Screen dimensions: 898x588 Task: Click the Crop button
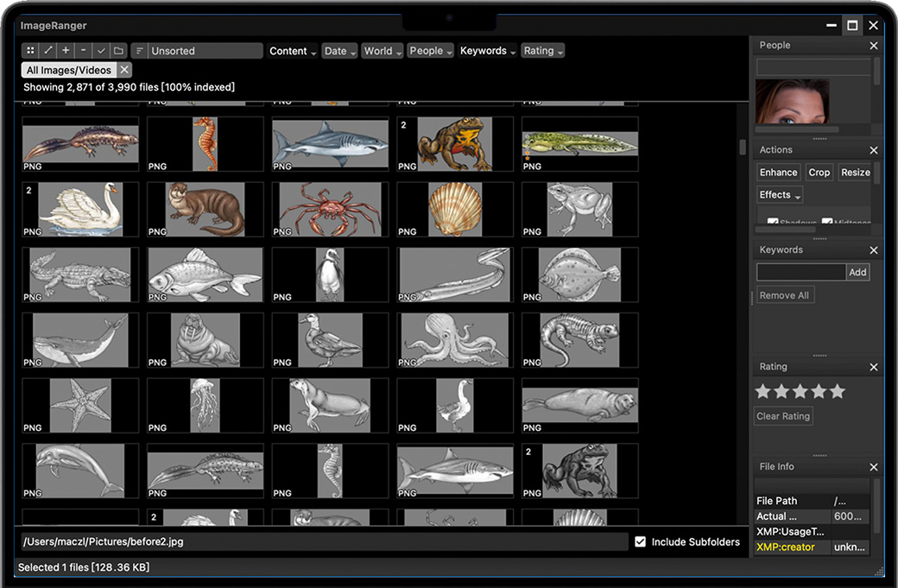pyautogui.click(x=819, y=173)
